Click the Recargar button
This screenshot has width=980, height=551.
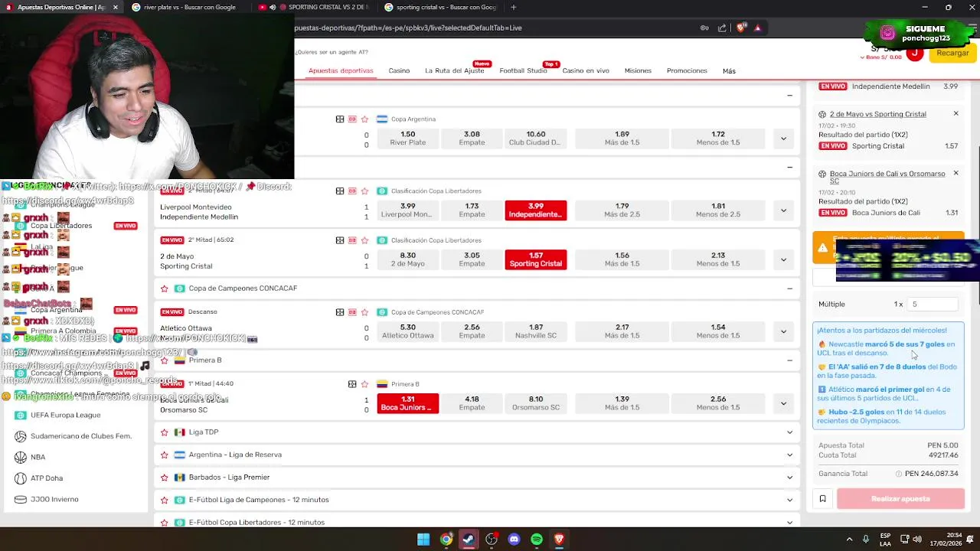click(952, 53)
